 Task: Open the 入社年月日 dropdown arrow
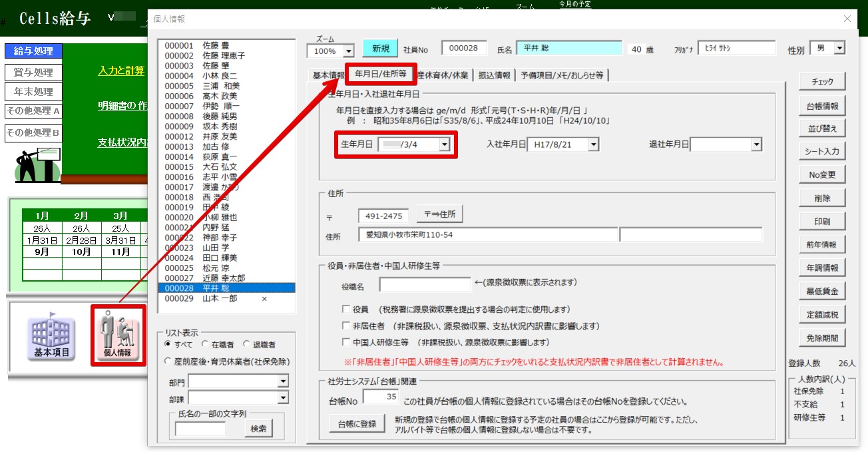[592, 144]
